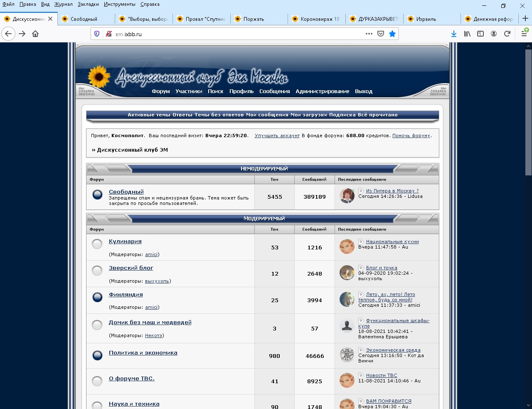Open Активные темы in the subnav bar
Image resolution: width=532 pixels, height=409 pixels.
point(149,115)
